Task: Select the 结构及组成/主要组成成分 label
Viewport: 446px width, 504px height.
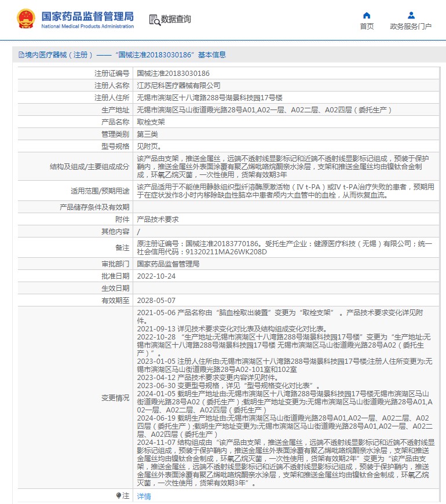Action: point(89,166)
